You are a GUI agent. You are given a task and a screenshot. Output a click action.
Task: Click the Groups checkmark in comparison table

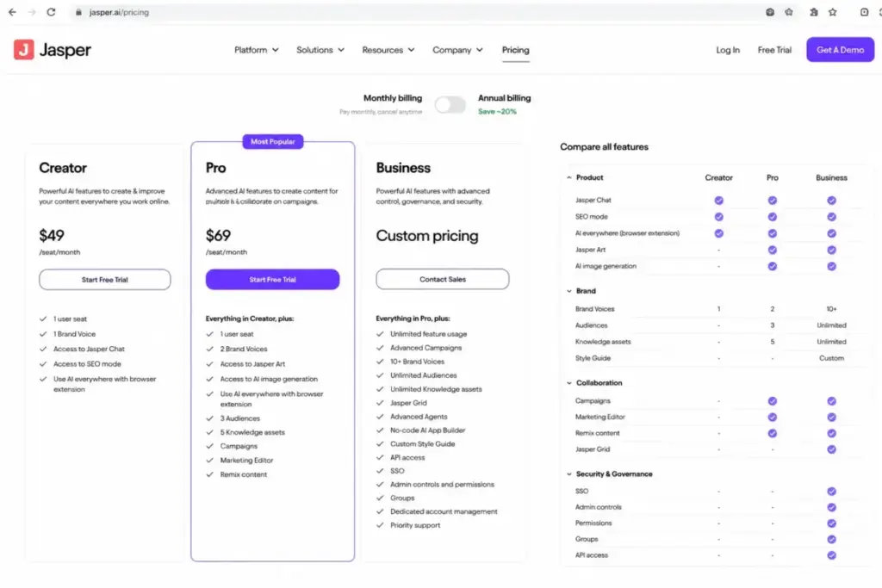coord(831,539)
